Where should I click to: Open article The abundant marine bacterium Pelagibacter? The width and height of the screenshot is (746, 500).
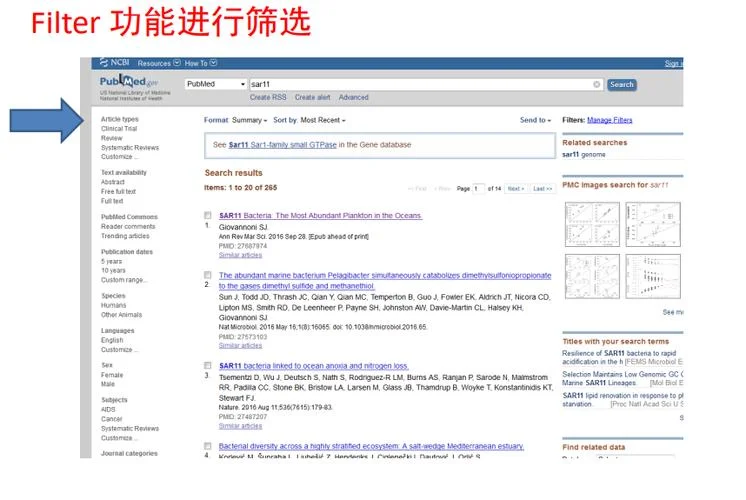tap(385, 281)
